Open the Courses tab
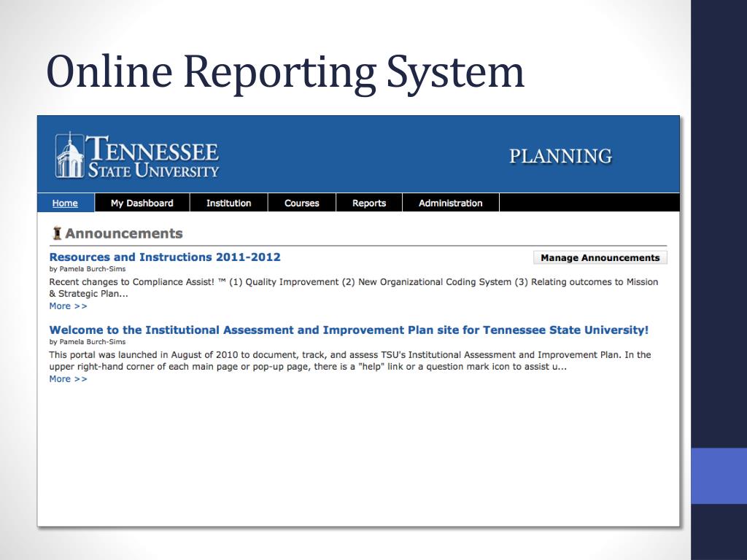The height and width of the screenshot is (560, 747). point(301,203)
